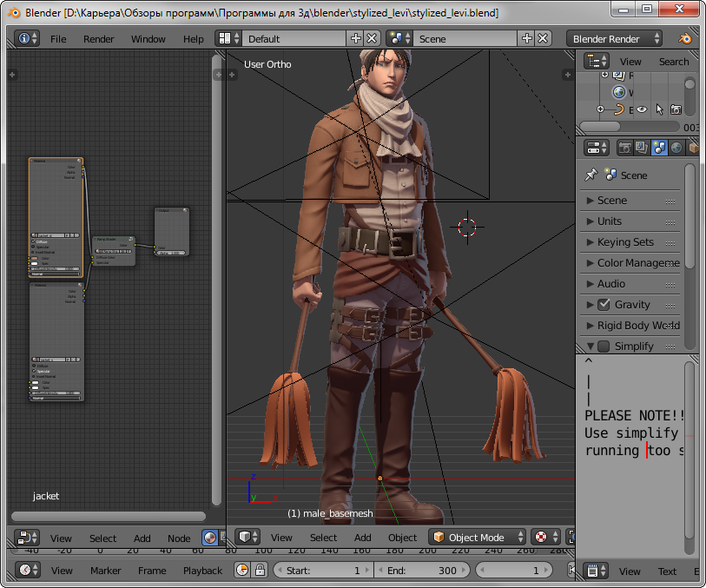
Task: Click the Blender logo icon beside render engine
Action: click(x=685, y=39)
